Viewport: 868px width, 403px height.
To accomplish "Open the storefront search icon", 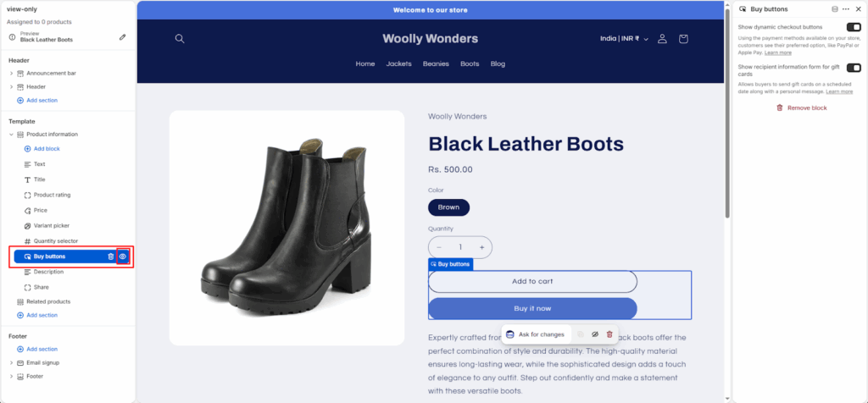I will pyautogui.click(x=180, y=39).
